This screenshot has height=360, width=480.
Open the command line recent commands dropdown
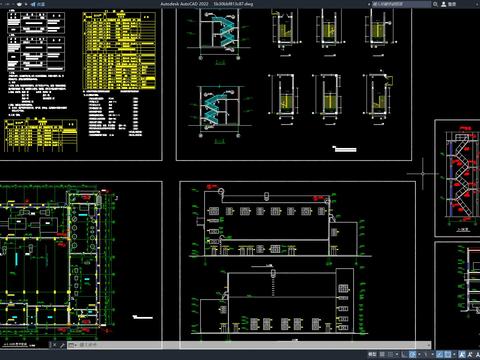tap(72, 345)
